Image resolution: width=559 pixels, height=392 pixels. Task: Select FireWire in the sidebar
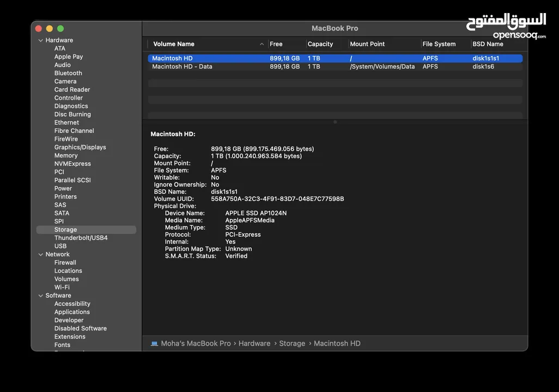(66, 139)
